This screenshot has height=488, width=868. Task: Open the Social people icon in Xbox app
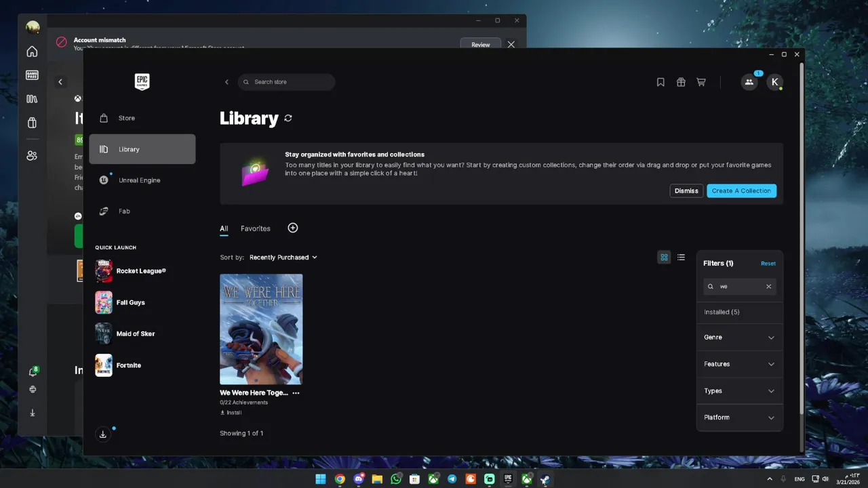pyautogui.click(x=32, y=156)
